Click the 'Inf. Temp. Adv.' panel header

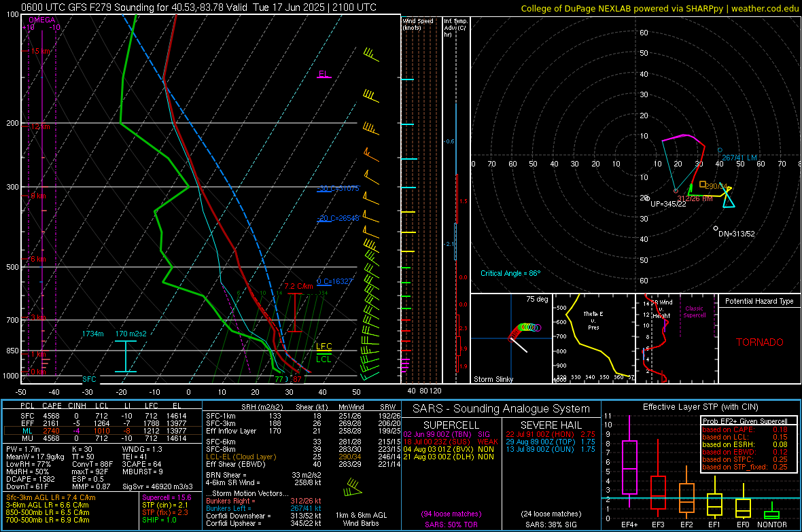pos(456,28)
